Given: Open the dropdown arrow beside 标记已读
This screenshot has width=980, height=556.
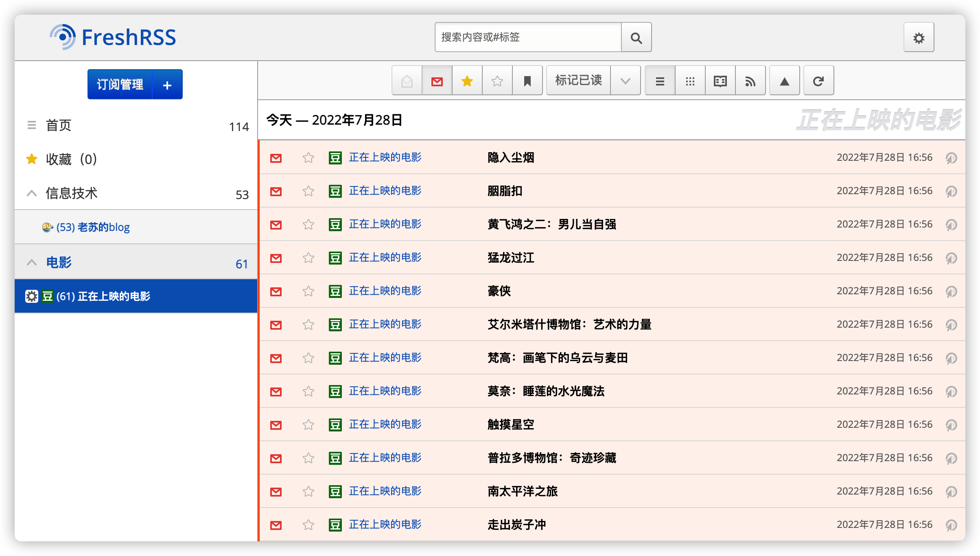Looking at the screenshot, I should pos(625,81).
